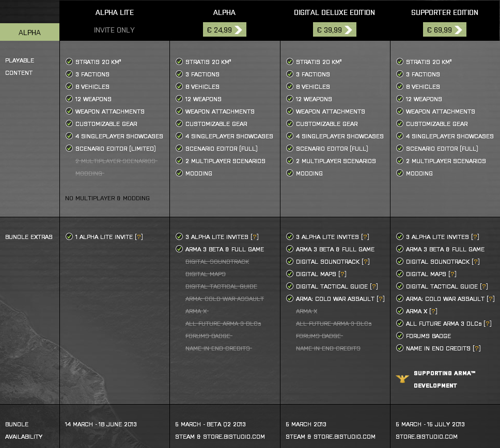Screen dimensions: 500x448
Task: Click the DIGITAL DELUXE EDITION heading
Action: pos(335,12)
